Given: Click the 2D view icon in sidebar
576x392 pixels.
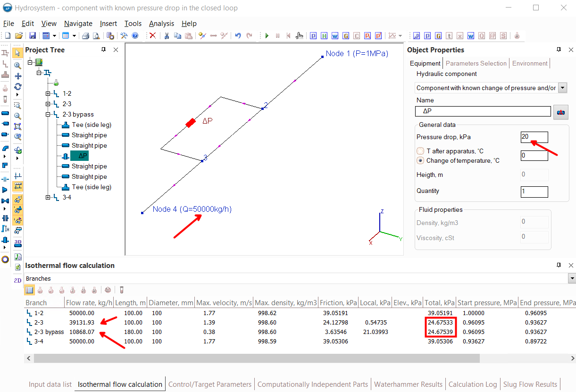Looking at the screenshot, I should [18, 280].
